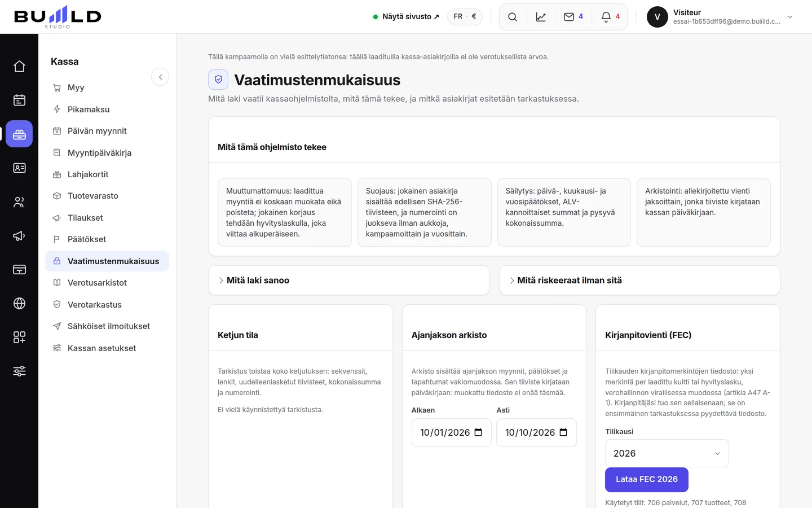Image resolution: width=812 pixels, height=508 pixels.
Task: Select the cash register icon in the rail
Action: (19, 134)
